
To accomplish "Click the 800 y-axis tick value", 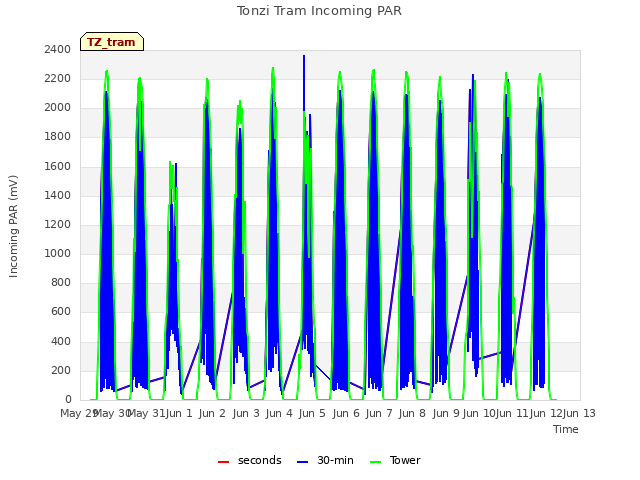I will 61,282.
